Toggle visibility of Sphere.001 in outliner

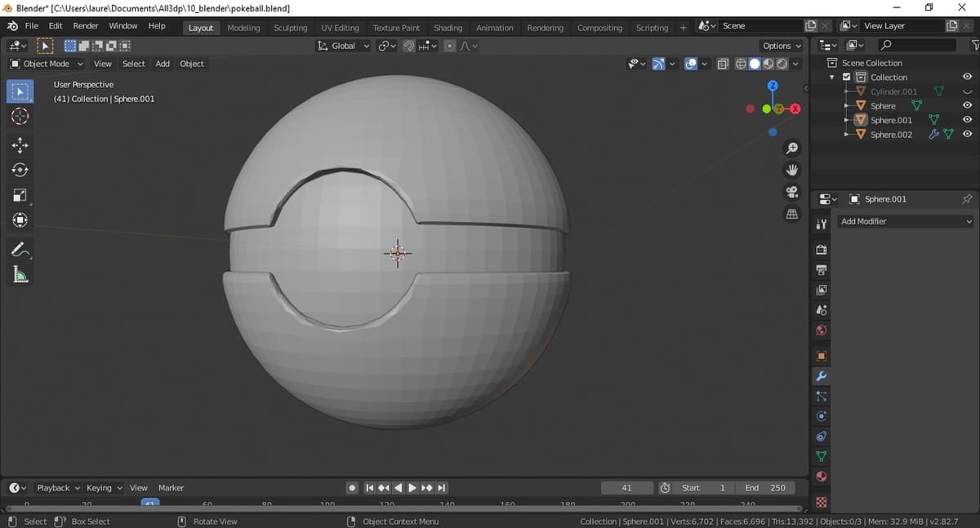point(967,120)
